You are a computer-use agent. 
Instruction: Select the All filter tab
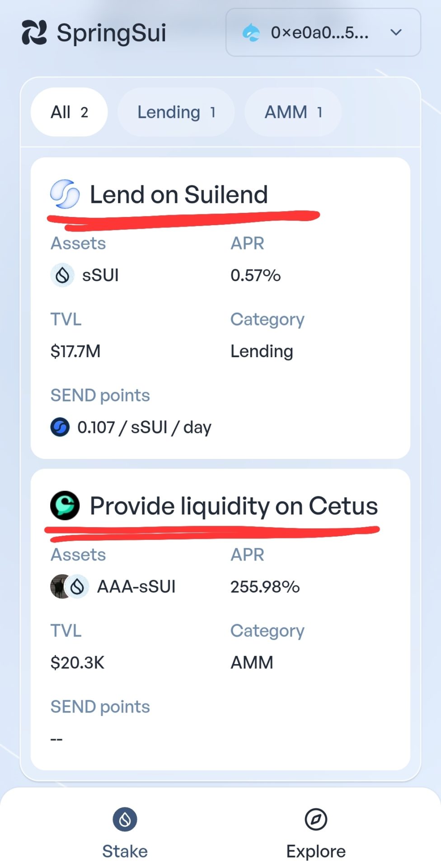pyautogui.click(x=69, y=112)
